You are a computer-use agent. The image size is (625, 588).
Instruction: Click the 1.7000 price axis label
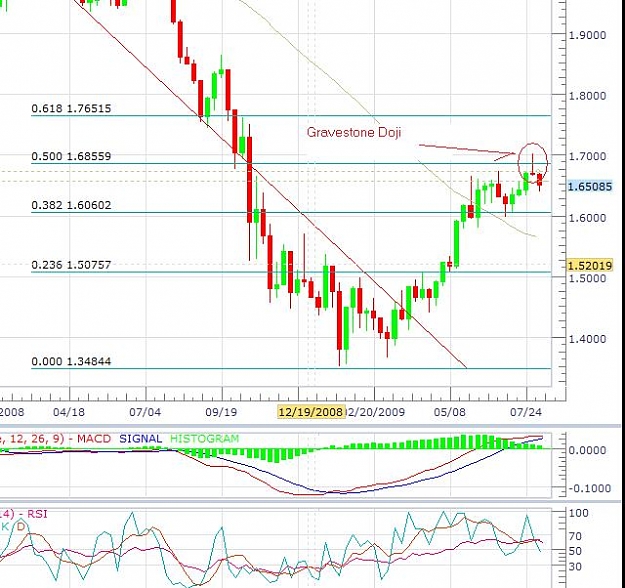click(588, 156)
